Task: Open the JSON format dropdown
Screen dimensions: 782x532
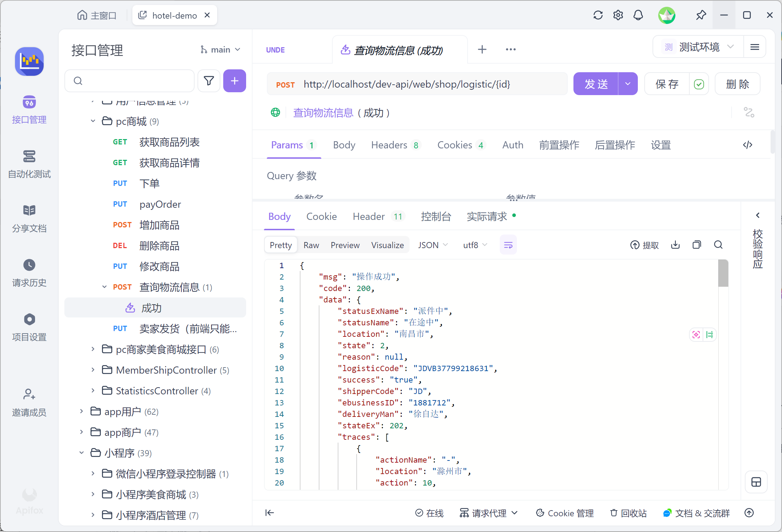Action: point(432,245)
